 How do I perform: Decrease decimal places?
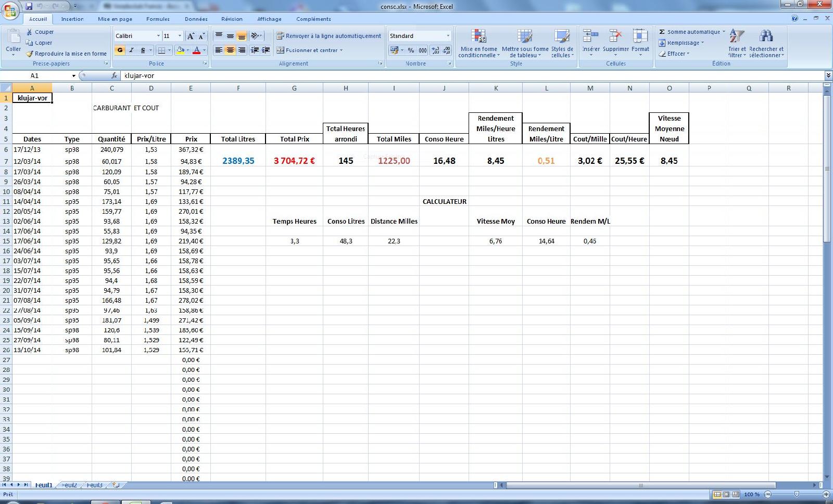pyautogui.click(x=448, y=50)
